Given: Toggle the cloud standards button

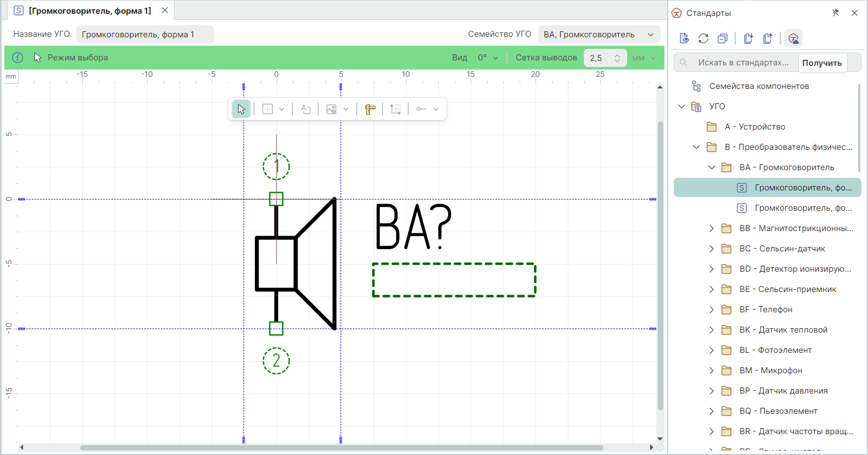Looking at the screenshot, I should [x=793, y=38].
